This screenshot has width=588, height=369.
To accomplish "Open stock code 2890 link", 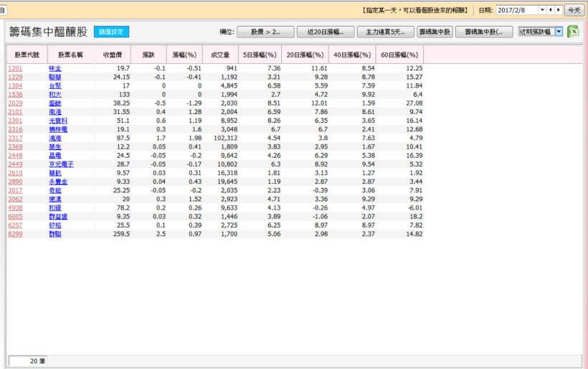I will click(15, 182).
